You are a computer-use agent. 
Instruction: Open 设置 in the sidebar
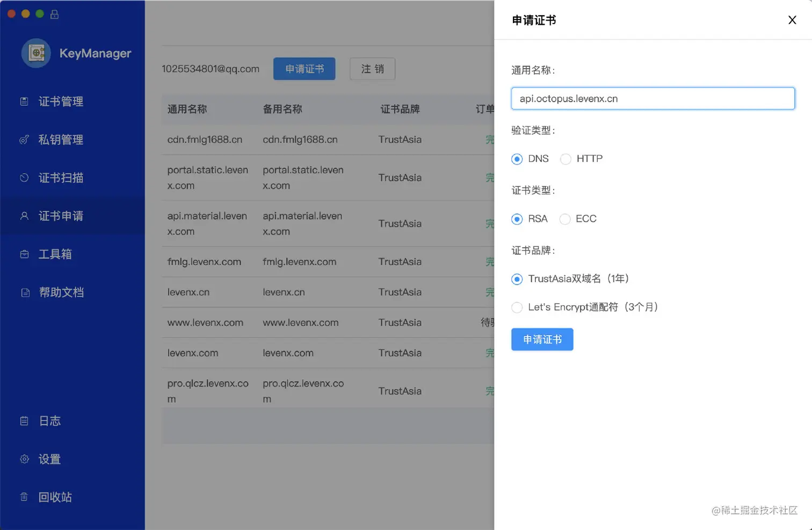pyautogui.click(x=73, y=459)
